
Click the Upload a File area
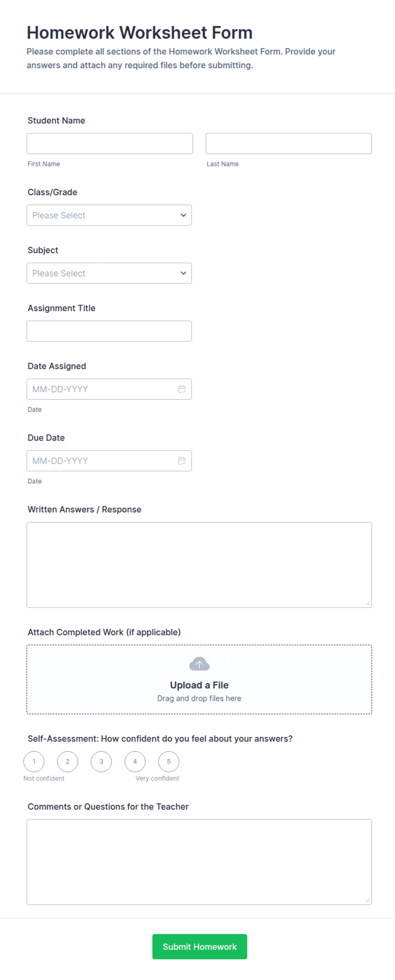click(x=199, y=680)
